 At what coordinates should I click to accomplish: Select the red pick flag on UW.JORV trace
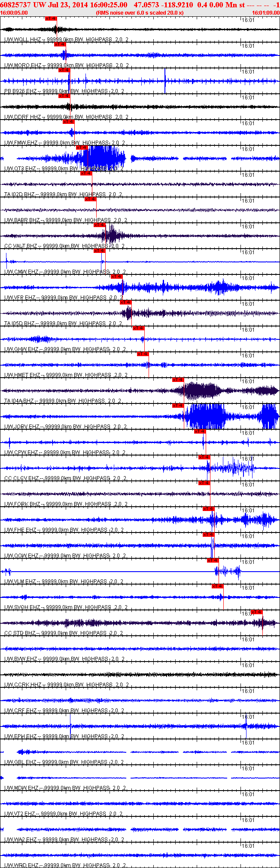(178, 406)
